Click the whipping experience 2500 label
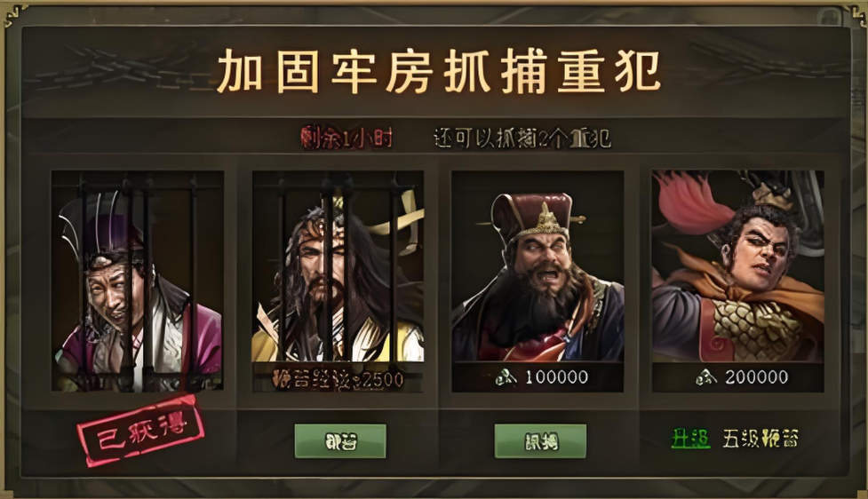This screenshot has height=499, width=868. pos(338,379)
